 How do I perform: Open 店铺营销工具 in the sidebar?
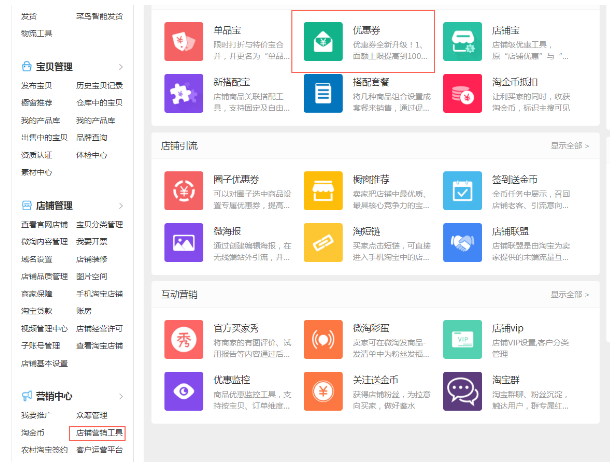[100, 433]
